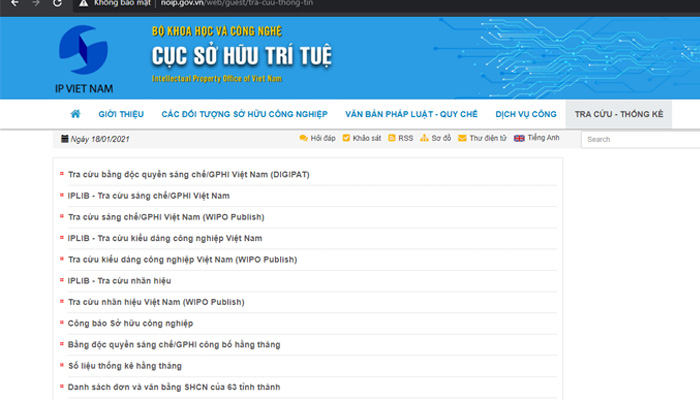Open Tra cứu sáng chế/GPHI Việt Nam (WIPO Publish)
700x400 pixels.
(166, 217)
